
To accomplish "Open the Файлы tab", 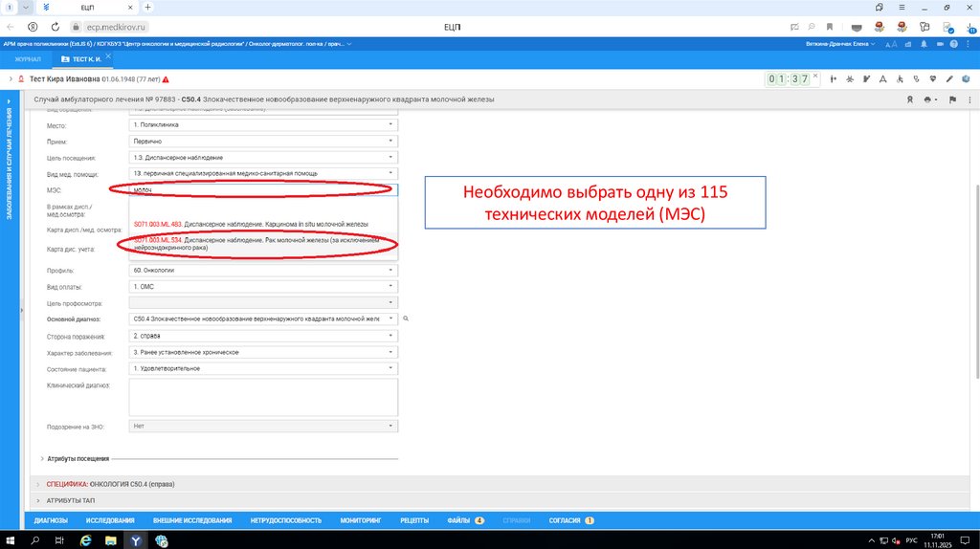I will 465,520.
